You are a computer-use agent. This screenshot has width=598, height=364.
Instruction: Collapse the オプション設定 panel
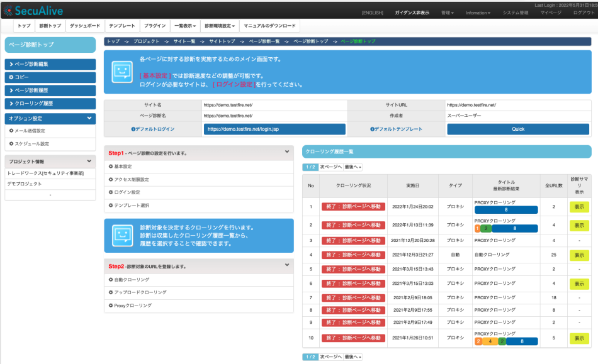89,118
